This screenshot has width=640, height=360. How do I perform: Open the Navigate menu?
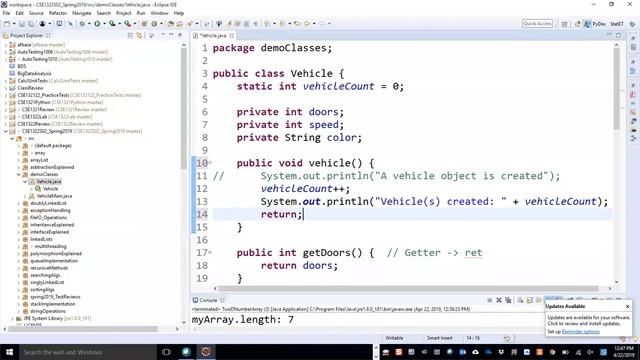(82, 13)
